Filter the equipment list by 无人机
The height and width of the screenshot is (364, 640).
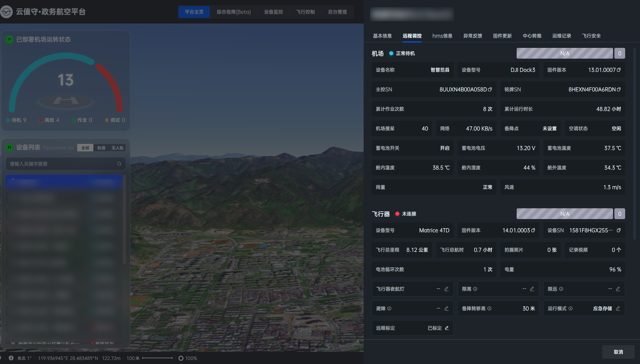[117, 148]
